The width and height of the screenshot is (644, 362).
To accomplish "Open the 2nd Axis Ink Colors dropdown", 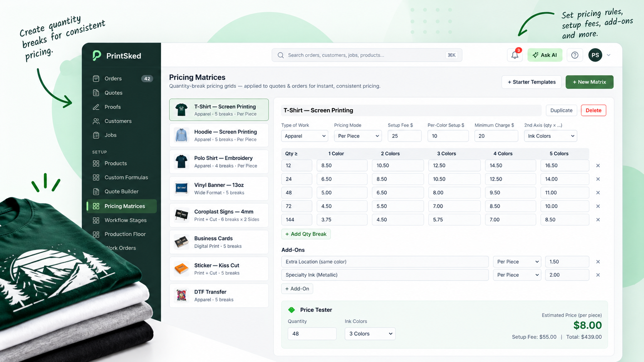I will (x=550, y=136).
